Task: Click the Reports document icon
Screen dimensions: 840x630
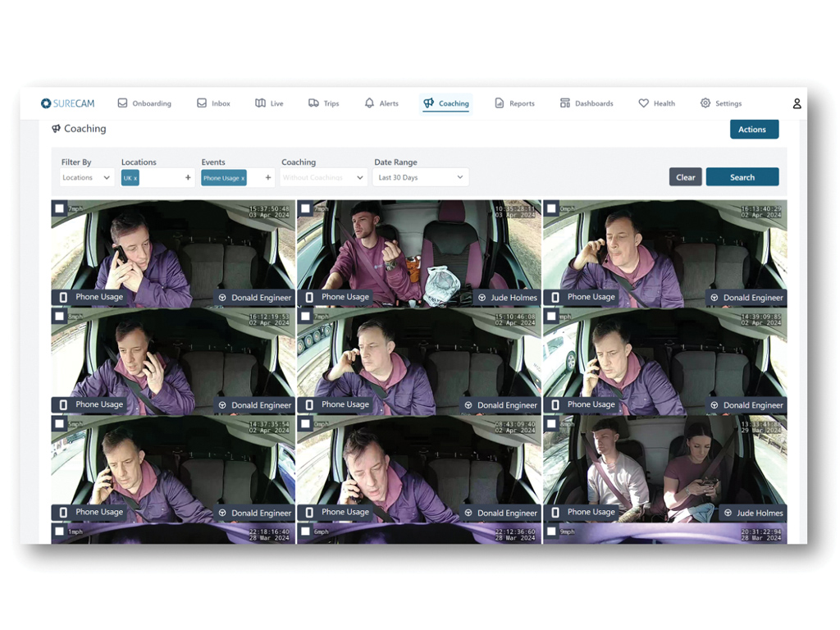Action: (500, 103)
